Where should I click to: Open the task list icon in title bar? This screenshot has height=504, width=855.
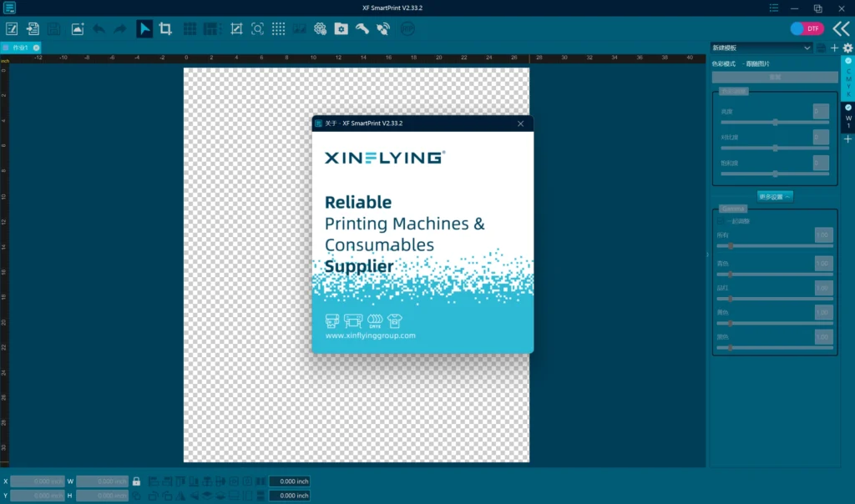pyautogui.click(x=774, y=8)
